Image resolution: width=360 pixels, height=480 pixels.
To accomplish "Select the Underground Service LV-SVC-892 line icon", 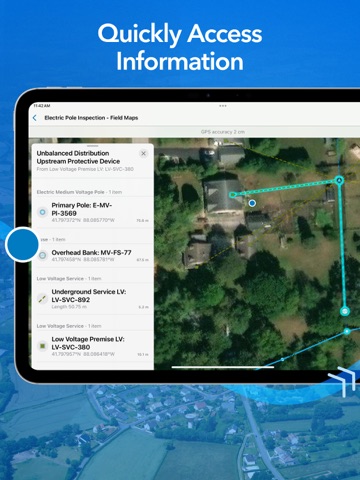I will pyautogui.click(x=42, y=298).
